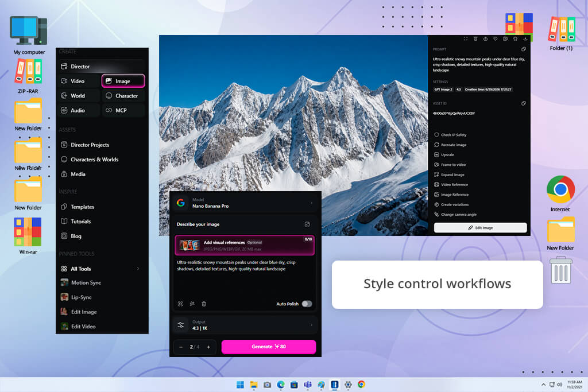588x392 pixels.
Task: Open the World creation mode
Action: tap(79, 96)
